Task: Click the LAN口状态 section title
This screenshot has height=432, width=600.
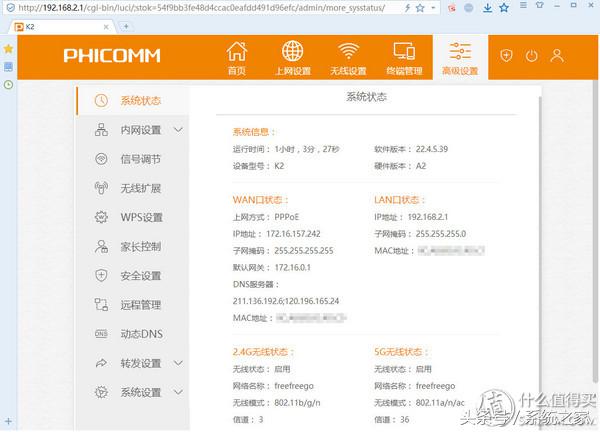Action: [x=400, y=200]
